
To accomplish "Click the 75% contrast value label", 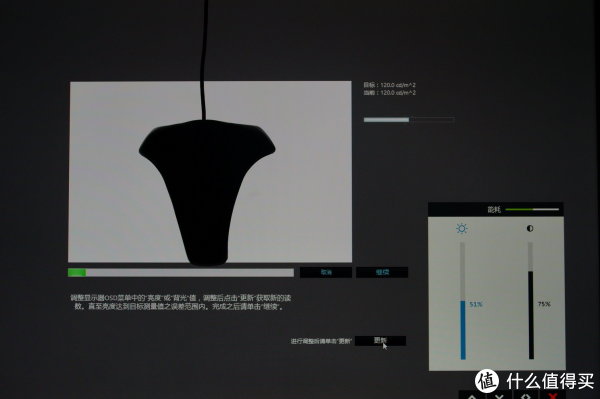I will click(x=544, y=304).
